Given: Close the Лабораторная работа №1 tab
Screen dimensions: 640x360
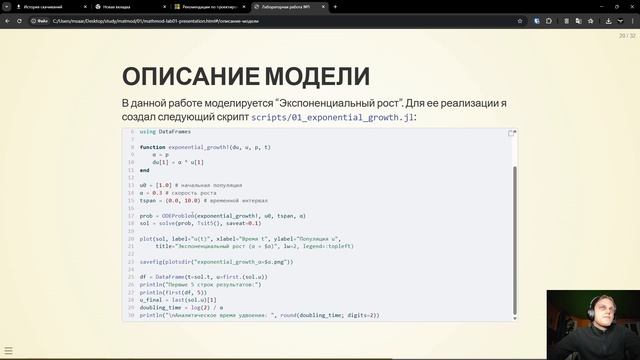Looking at the screenshot, I should [x=323, y=7].
